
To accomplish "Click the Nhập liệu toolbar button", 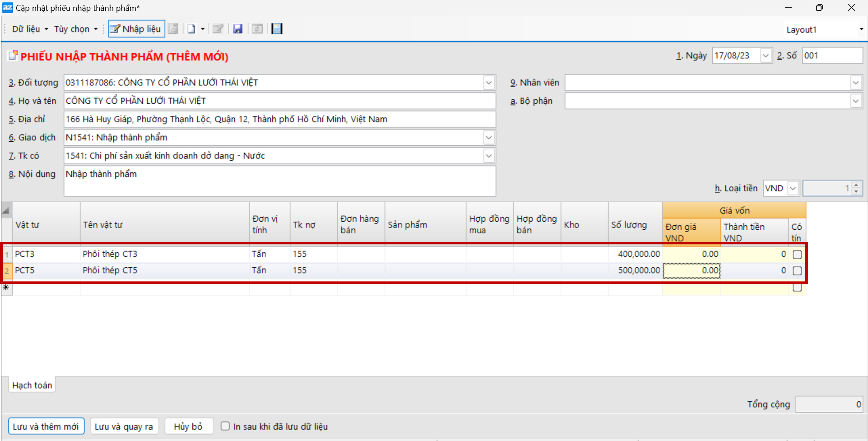I will [x=136, y=29].
